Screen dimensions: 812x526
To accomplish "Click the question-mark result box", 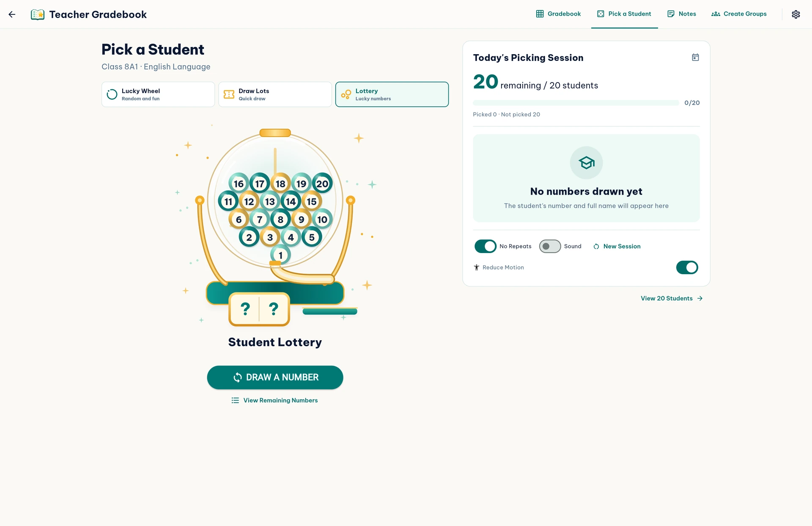I will click(259, 309).
